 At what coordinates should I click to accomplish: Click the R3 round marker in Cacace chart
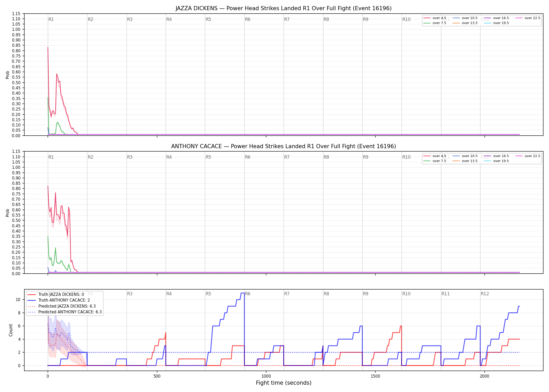click(x=130, y=157)
